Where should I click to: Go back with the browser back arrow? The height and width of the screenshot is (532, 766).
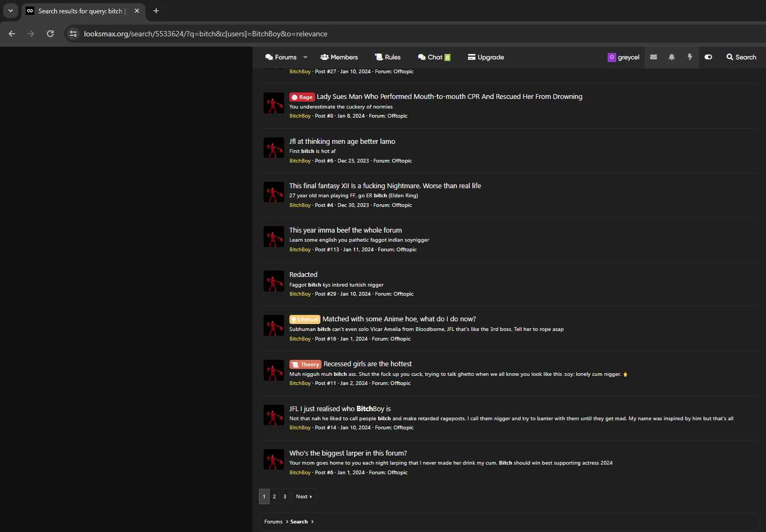[x=12, y=34]
